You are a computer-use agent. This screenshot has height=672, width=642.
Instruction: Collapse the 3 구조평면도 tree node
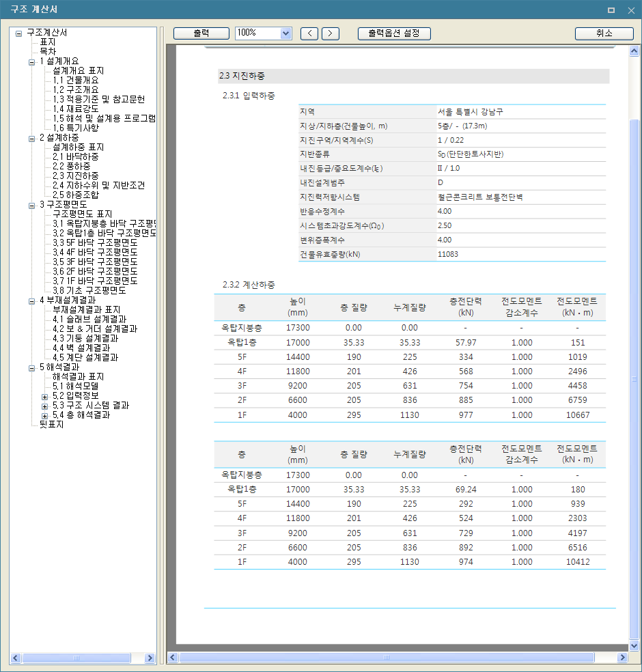click(x=31, y=206)
